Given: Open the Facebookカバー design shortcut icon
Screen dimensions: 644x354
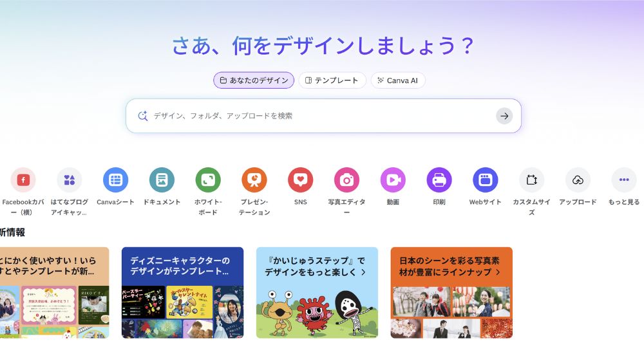Looking at the screenshot, I should (x=23, y=180).
